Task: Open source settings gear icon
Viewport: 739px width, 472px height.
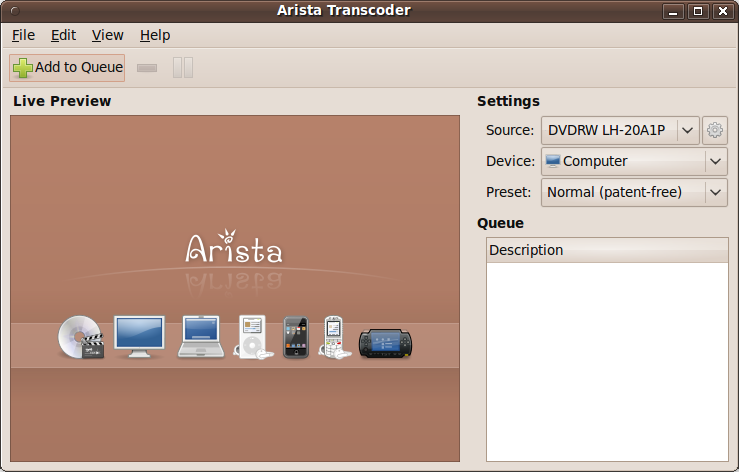Action: 714,130
